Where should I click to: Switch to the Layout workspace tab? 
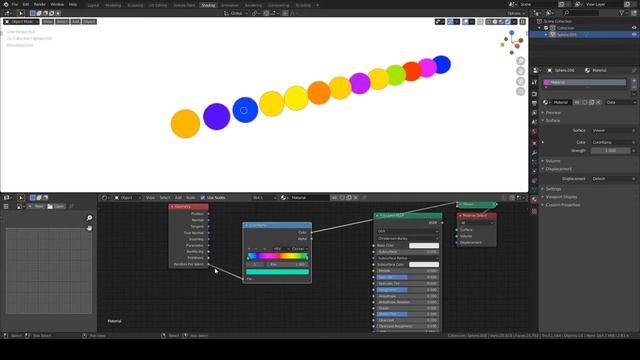[x=93, y=5]
